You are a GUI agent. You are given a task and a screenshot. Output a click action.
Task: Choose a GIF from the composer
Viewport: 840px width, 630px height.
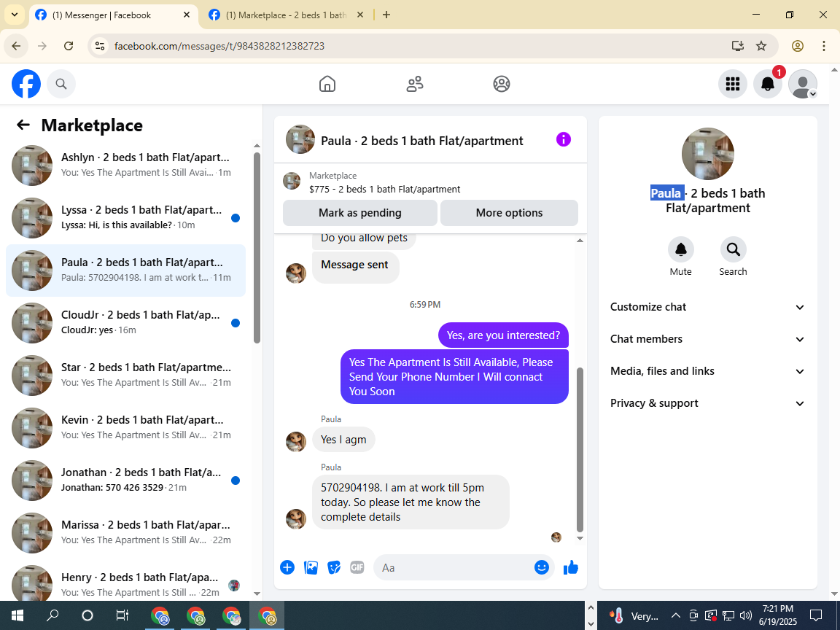click(x=357, y=567)
